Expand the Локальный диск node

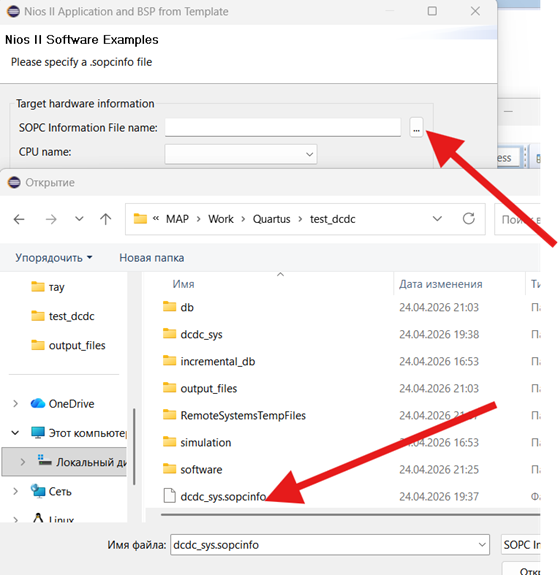click(x=23, y=462)
